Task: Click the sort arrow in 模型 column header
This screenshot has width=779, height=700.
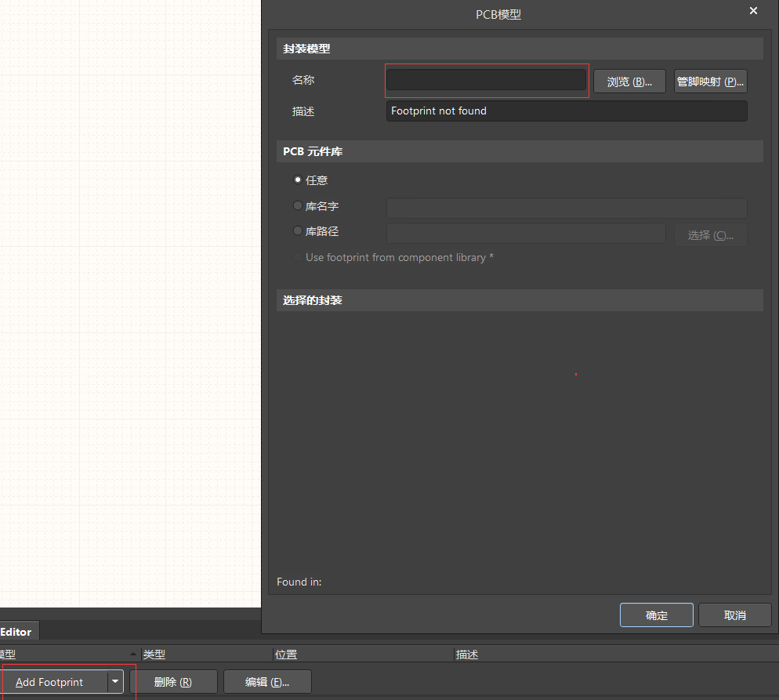Action: pyautogui.click(x=133, y=654)
